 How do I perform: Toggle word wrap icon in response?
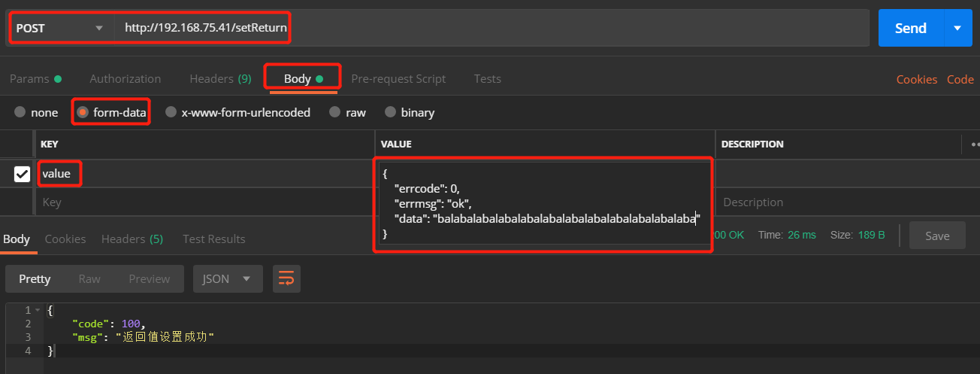[x=286, y=279]
